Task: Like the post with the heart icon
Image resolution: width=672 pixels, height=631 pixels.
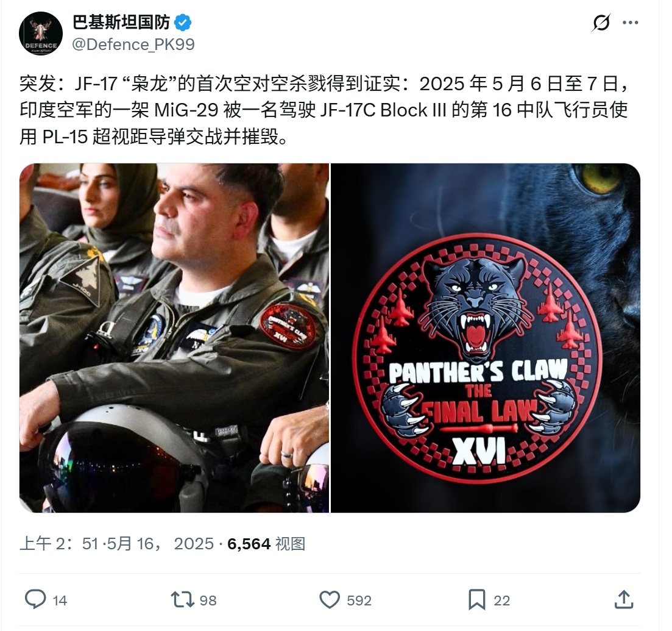Action: [330, 599]
